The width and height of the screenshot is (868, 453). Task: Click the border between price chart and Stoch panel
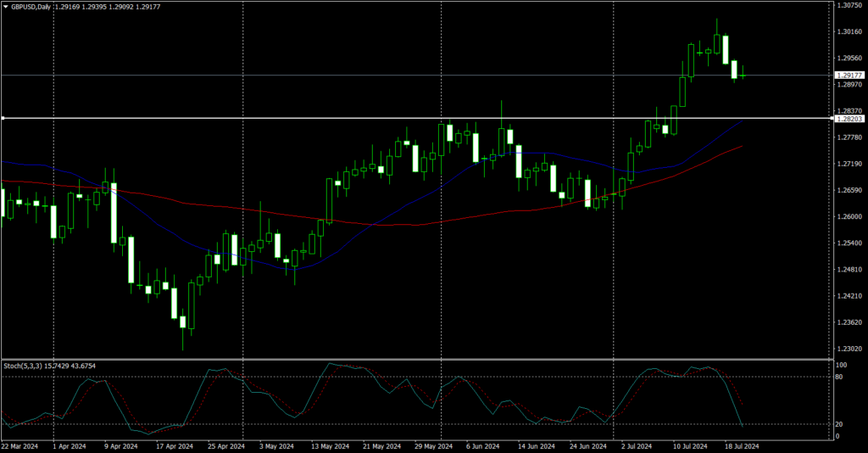point(416,360)
